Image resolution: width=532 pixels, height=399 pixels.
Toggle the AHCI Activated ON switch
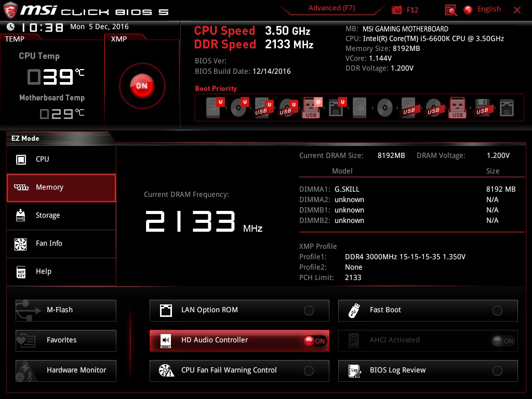[503, 341]
